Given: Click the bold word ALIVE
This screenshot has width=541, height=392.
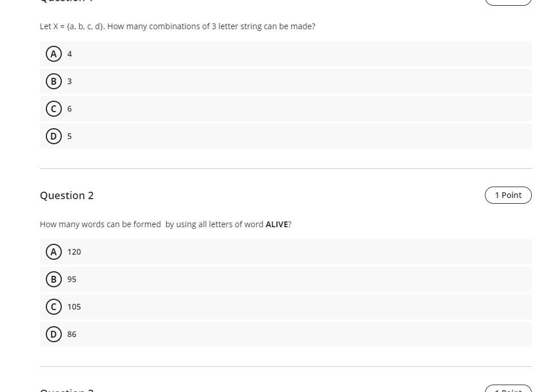Looking at the screenshot, I should tap(277, 224).
